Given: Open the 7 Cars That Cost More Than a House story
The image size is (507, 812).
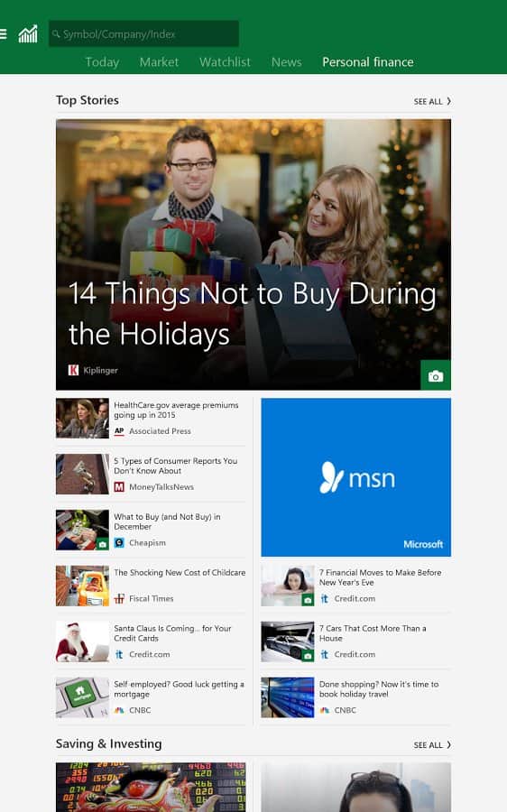Looking at the screenshot, I should point(373,633).
